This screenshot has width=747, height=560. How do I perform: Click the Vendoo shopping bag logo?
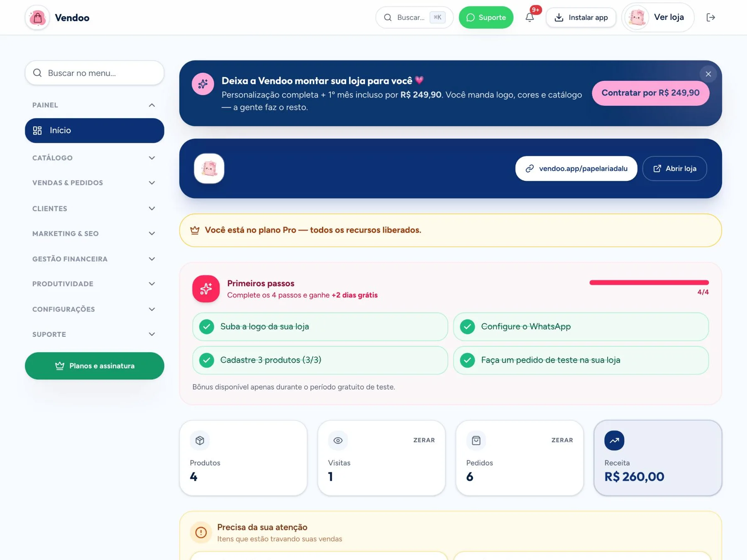pos(37,17)
